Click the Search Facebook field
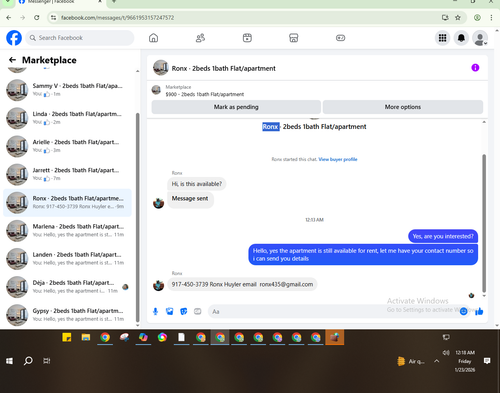The height and width of the screenshot is (393, 500). coord(80,38)
